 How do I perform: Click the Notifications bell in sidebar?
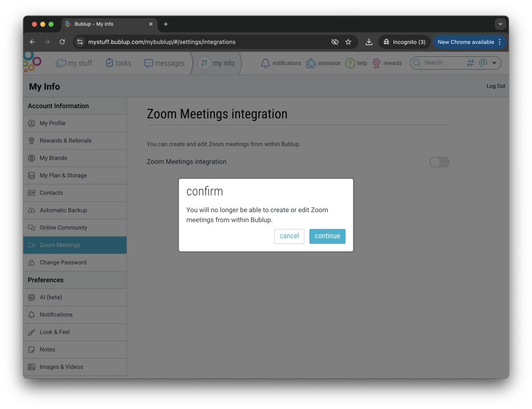pyautogui.click(x=32, y=315)
